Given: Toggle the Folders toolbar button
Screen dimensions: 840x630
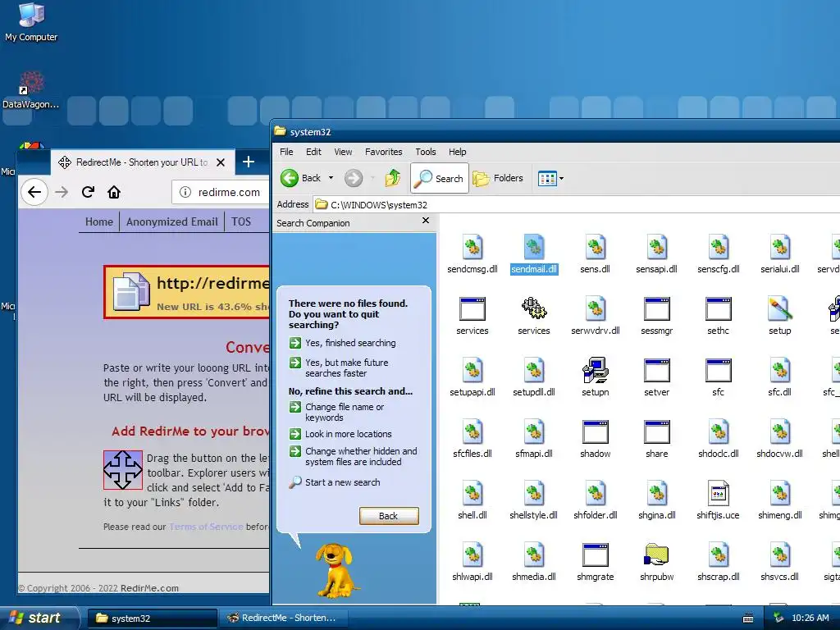Looking at the screenshot, I should (498, 178).
